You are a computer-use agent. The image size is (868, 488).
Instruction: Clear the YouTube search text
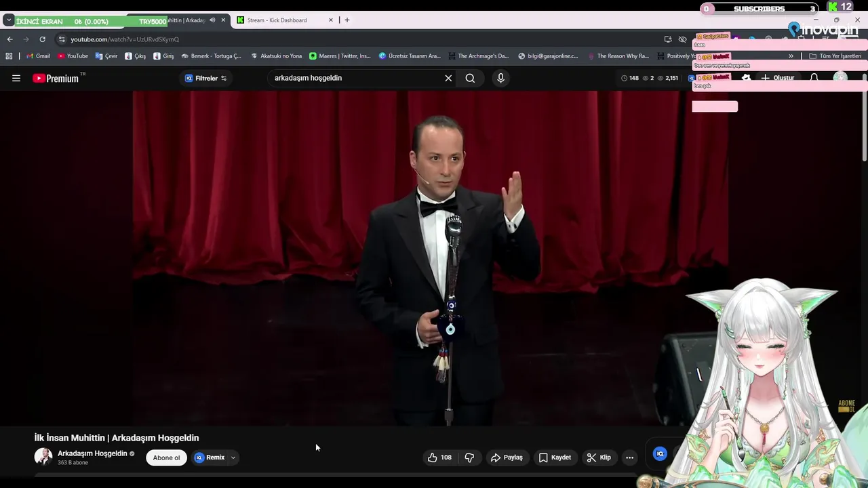[448, 78]
